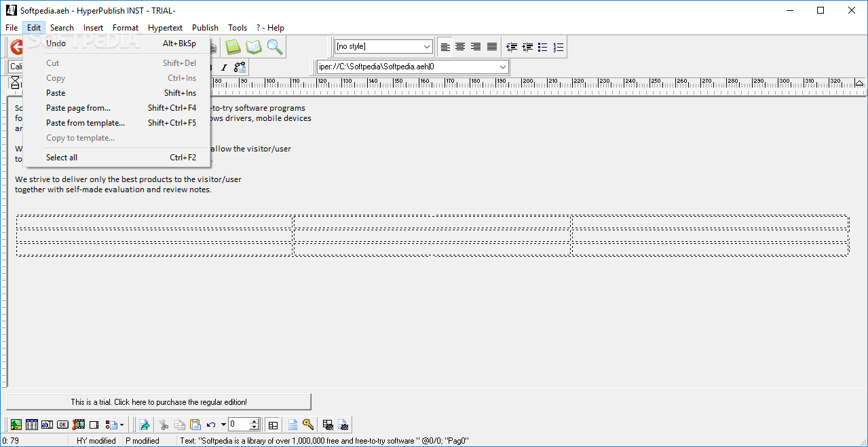868x447 pixels.
Task: Toggle numbered list
Action: pyautogui.click(x=559, y=47)
